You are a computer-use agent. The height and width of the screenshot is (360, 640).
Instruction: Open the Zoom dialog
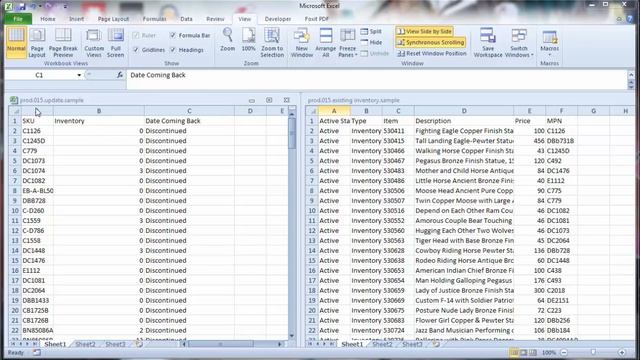click(227, 40)
